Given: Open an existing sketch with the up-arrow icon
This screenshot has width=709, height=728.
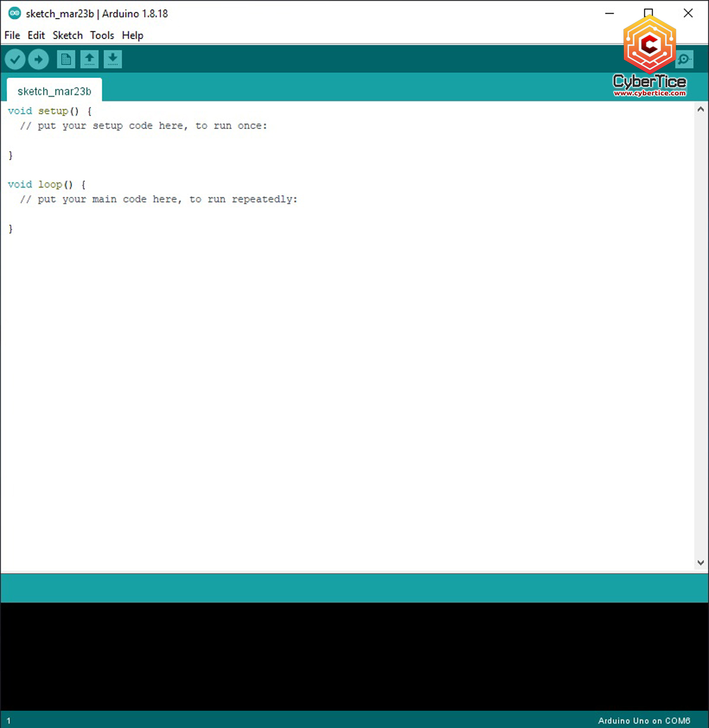Looking at the screenshot, I should coord(89,59).
